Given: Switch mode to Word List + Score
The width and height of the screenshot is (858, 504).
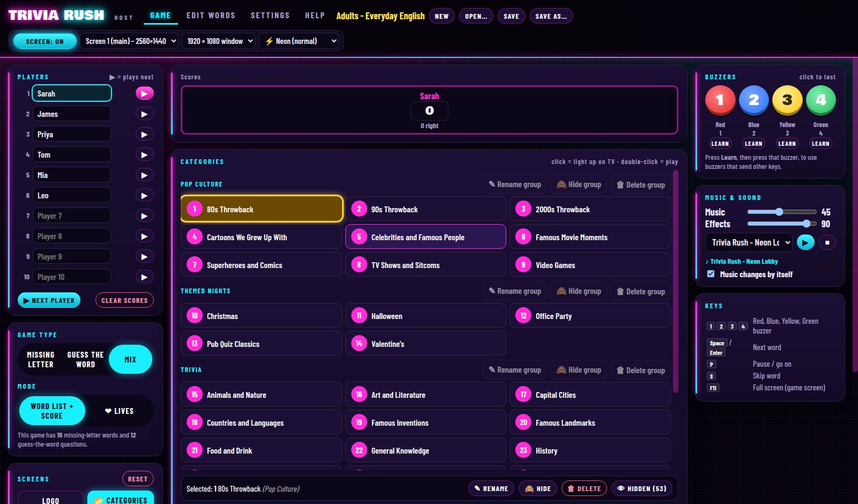Looking at the screenshot, I should [52, 411].
